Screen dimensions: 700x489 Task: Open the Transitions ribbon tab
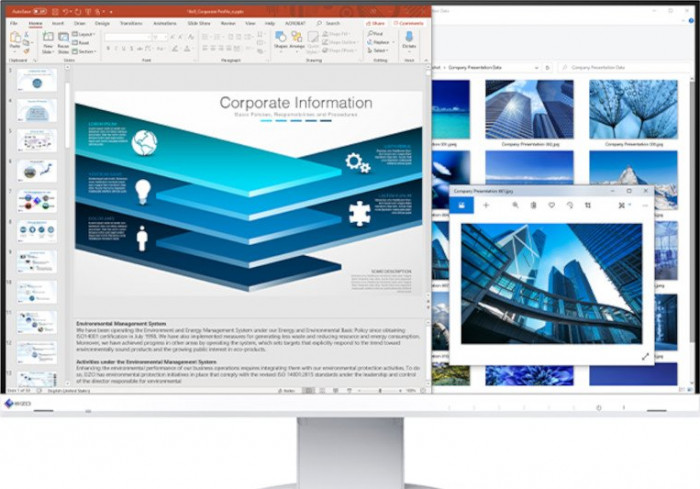click(x=130, y=22)
